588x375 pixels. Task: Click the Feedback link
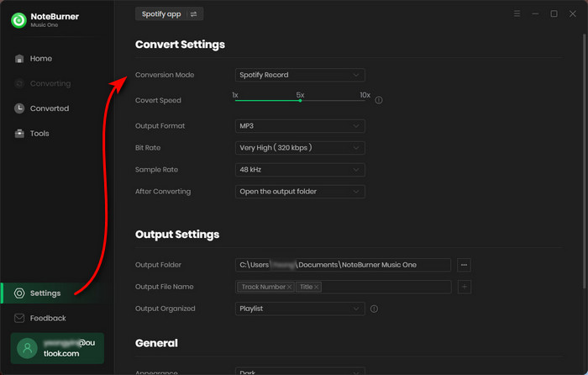(47, 319)
